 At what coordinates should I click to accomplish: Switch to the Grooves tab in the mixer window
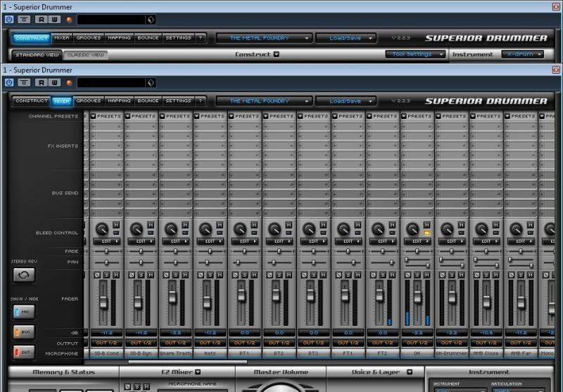click(x=88, y=101)
